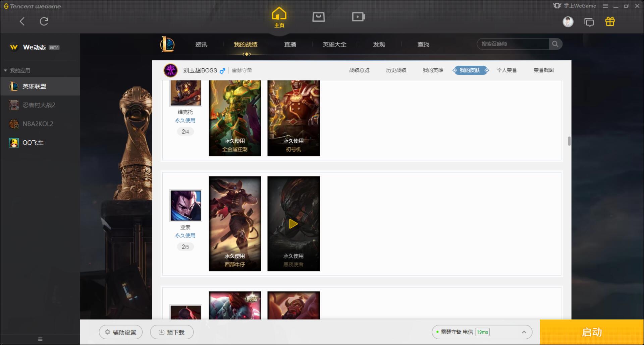Click 永久使用 under 亚索

tap(185, 235)
